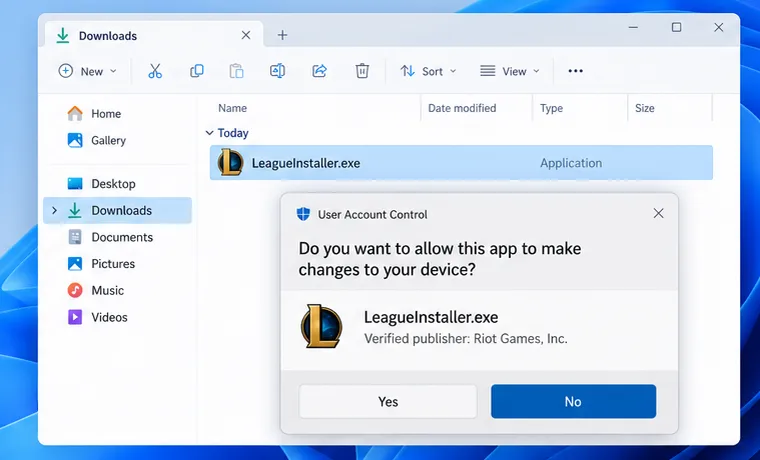Click Application type cell of LeagueInstaller.exe
Image resolution: width=760 pixels, height=460 pixels.
click(571, 163)
